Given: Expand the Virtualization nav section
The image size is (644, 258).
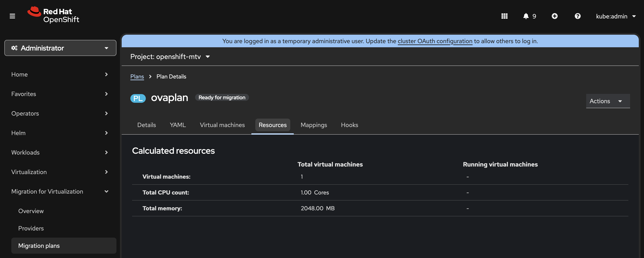Looking at the screenshot, I should coord(60,172).
